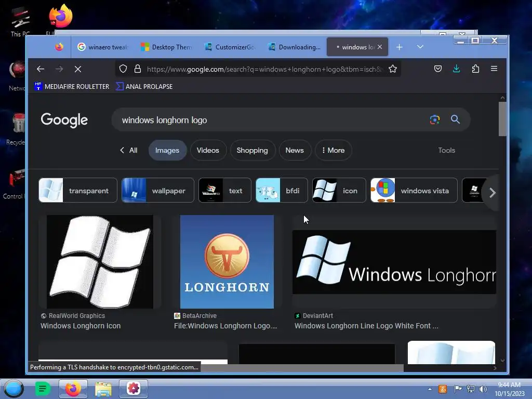Image resolution: width=532 pixels, height=399 pixels.
Task: Switch to the Desktop Themes tab
Action: coord(166,47)
